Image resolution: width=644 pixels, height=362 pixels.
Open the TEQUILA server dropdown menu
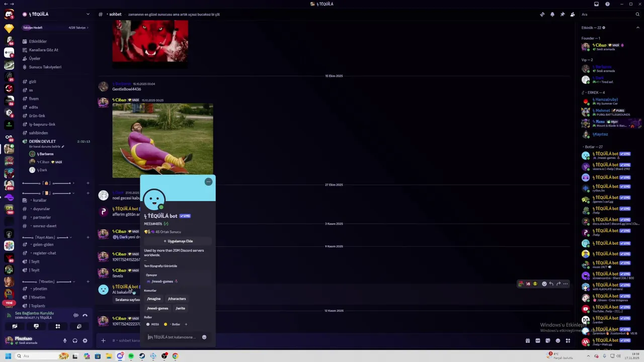tap(55, 14)
